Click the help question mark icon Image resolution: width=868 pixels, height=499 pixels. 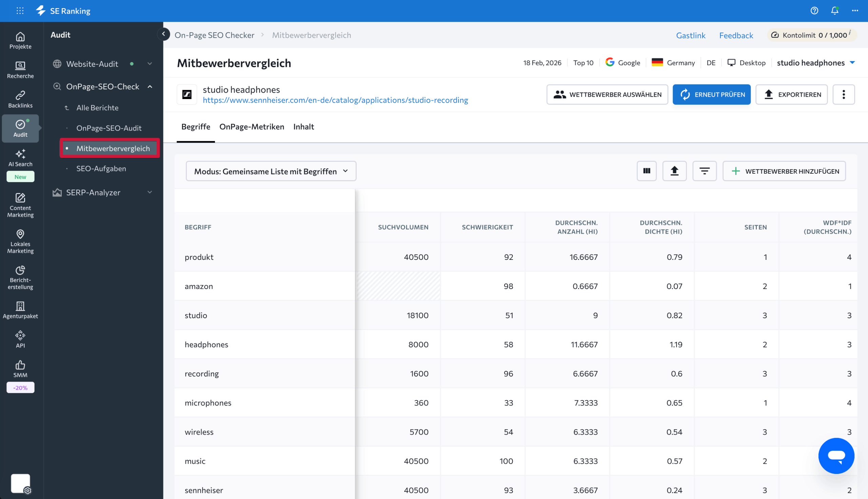click(x=814, y=11)
